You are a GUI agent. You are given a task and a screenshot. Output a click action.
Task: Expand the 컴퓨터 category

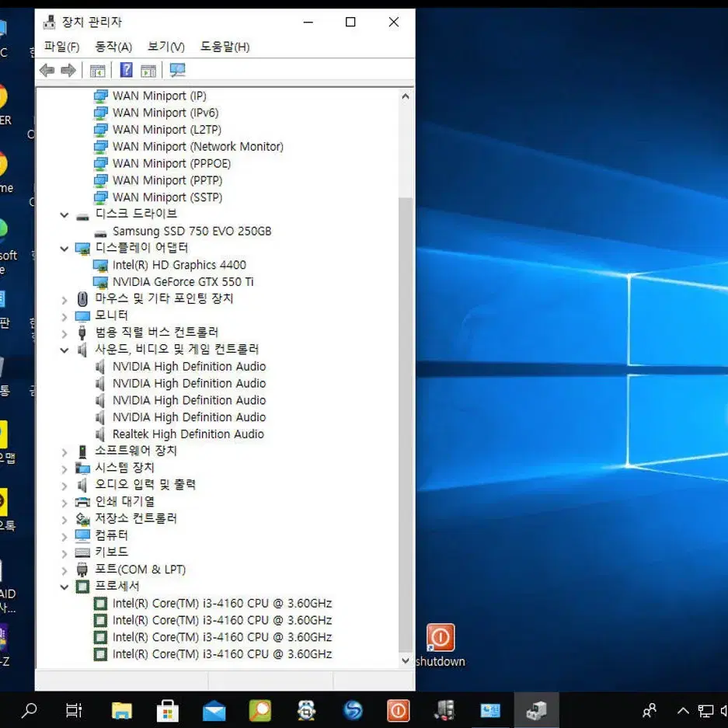click(64, 537)
